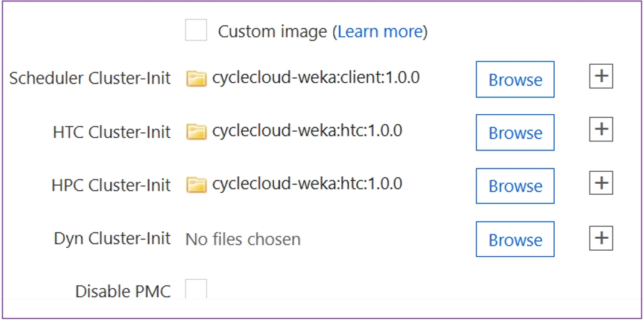Click plus icon for Dyn Cluster-Init
The image size is (644, 323).
[x=601, y=238]
